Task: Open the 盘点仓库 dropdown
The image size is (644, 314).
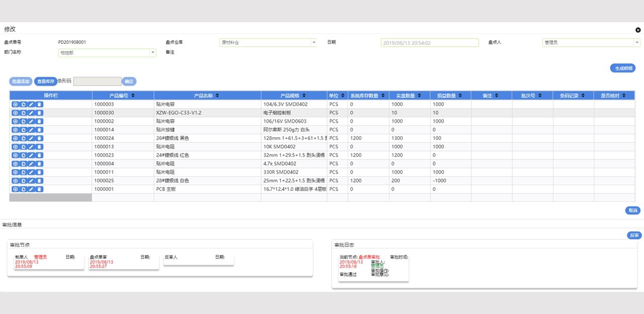Action: [x=313, y=43]
